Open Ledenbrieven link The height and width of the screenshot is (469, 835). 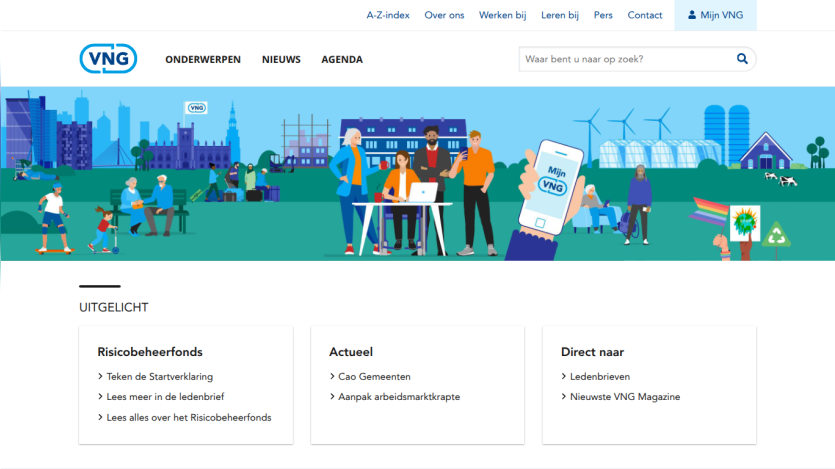(x=600, y=376)
